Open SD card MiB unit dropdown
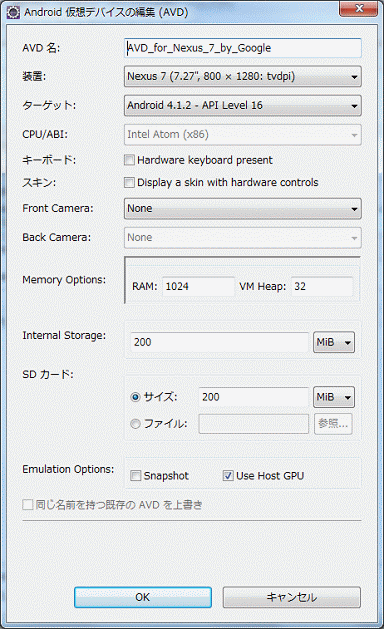The width and height of the screenshot is (384, 629). click(x=334, y=397)
